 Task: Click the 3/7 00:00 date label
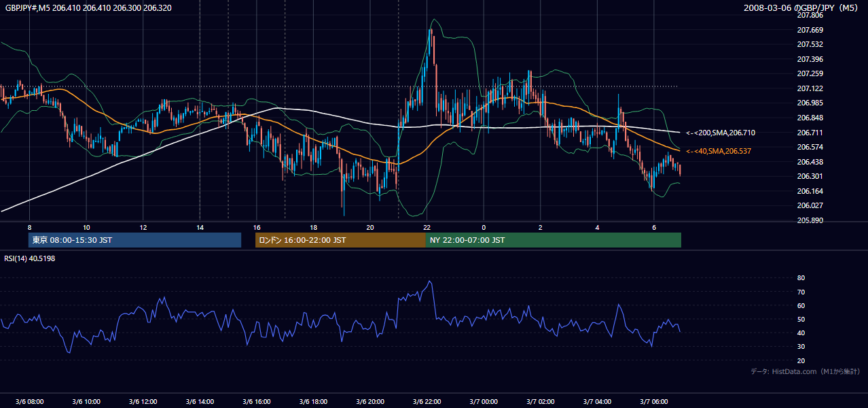484,402
